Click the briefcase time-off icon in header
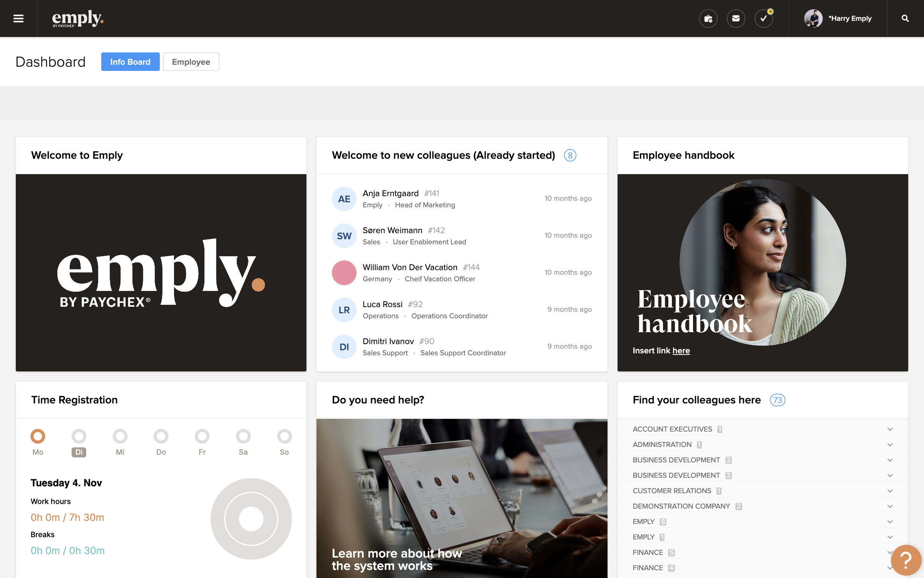 [708, 18]
